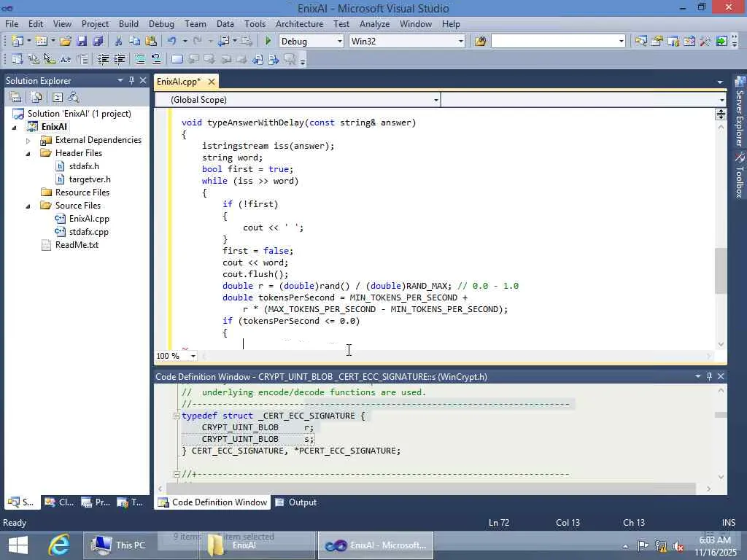Click the Save All icon

pyautogui.click(x=98, y=42)
